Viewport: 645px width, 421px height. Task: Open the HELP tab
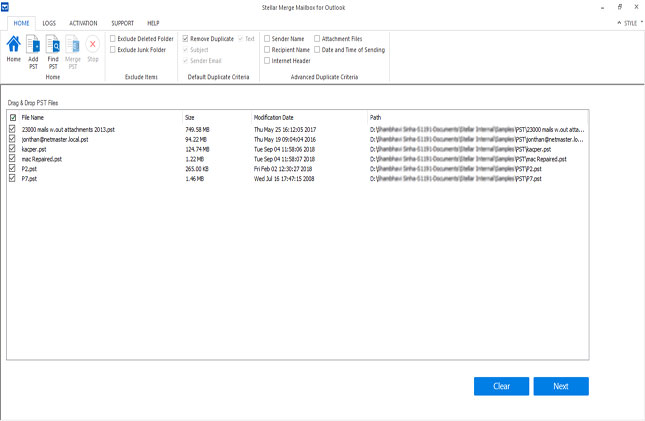[153, 23]
